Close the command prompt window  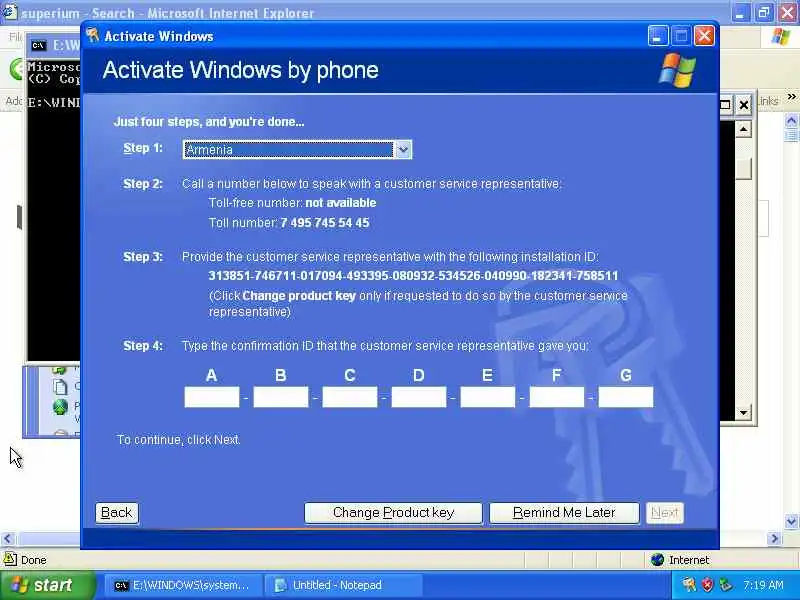coord(744,105)
